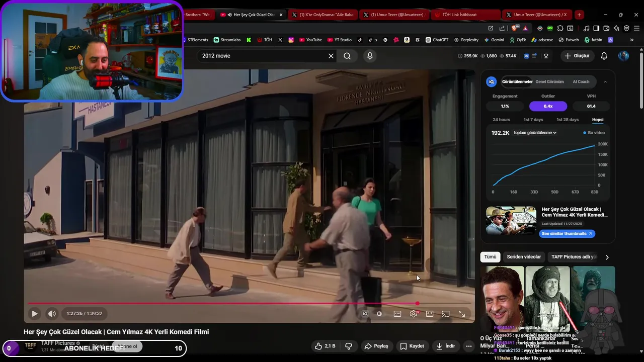Open the browser hamburger main menu

(636, 28)
